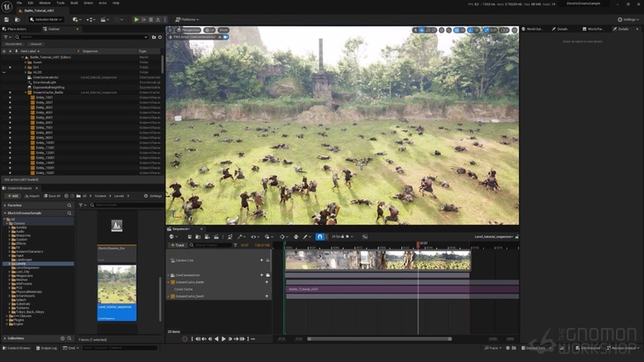Viewport: 644px width, 362px height.
Task: Click the Stop simulation icon in main toolbar
Action: [x=150, y=19]
